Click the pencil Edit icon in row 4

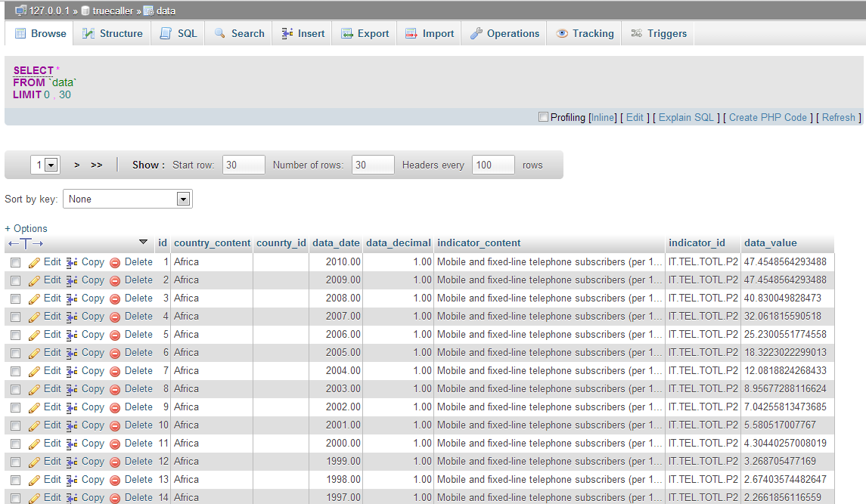34,317
